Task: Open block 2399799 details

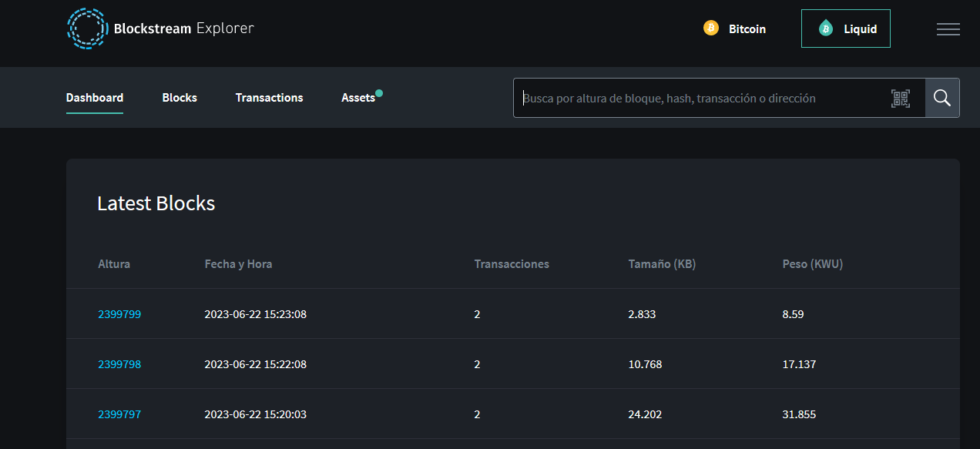Action: (x=119, y=314)
